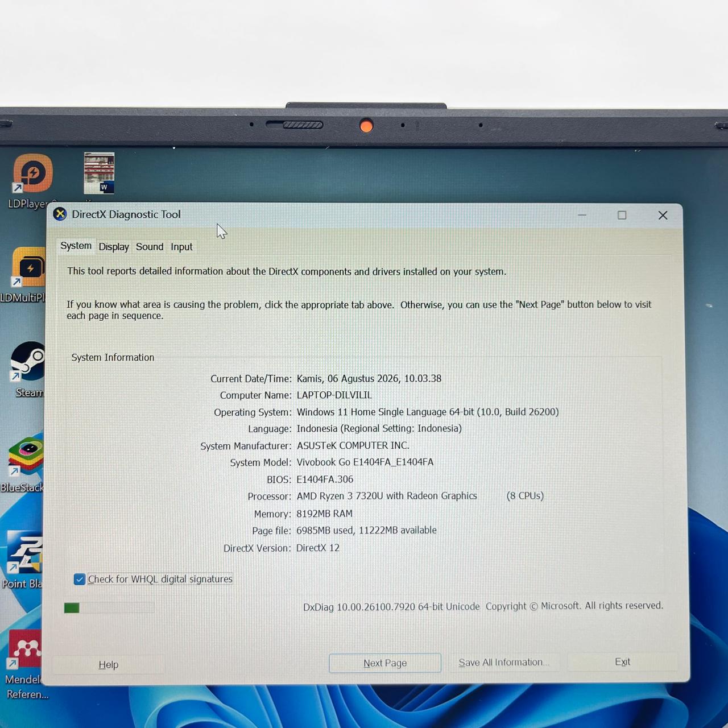Go to Next Page
The height and width of the screenshot is (728, 728).
click(385, 663)
